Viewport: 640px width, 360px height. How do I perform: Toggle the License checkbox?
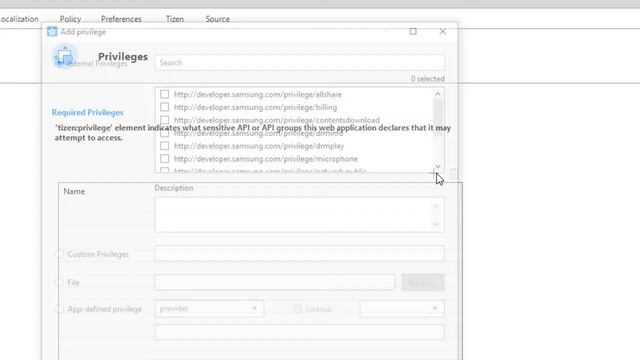(298, 309)
